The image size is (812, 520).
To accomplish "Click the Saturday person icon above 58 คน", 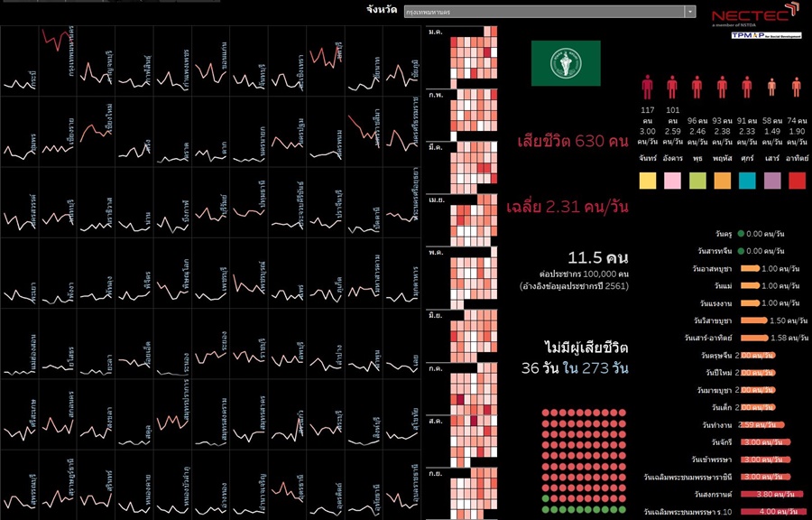I will point(771,88).
